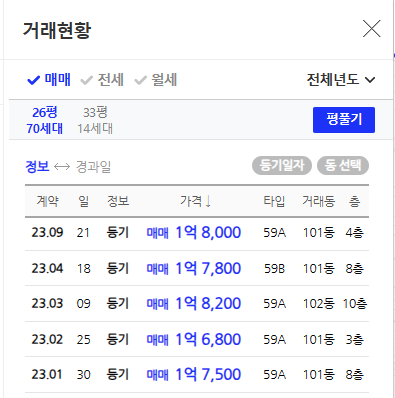The width and height of the screenshot is (395, 398).
Task: Toggle the 매매 checkmark filter
Action: click(49, 80)
